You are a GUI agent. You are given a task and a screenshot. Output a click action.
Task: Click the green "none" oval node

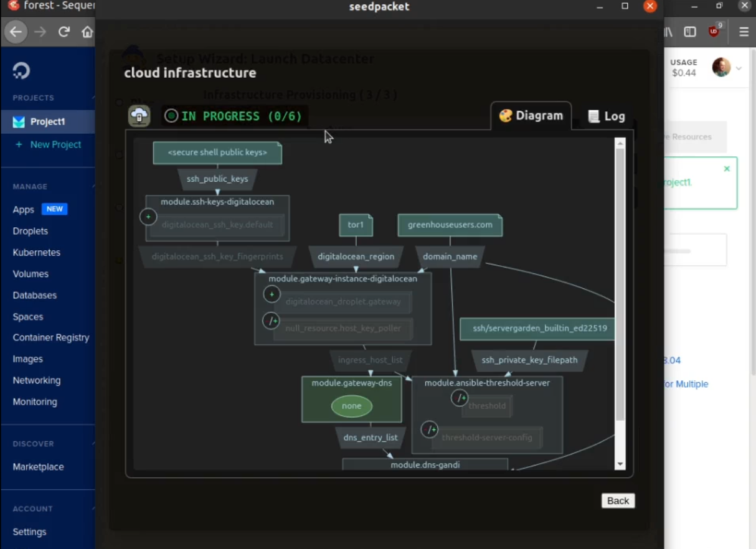coord(352,406)
